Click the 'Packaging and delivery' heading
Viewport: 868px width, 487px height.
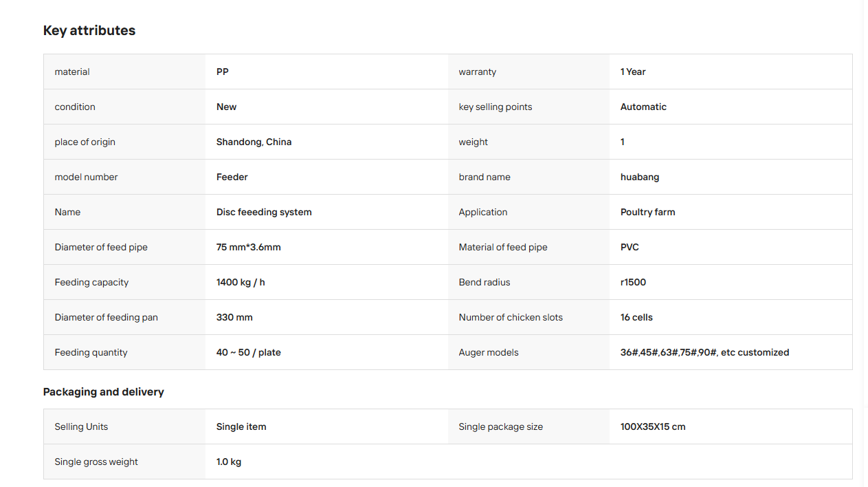(104, 391)
